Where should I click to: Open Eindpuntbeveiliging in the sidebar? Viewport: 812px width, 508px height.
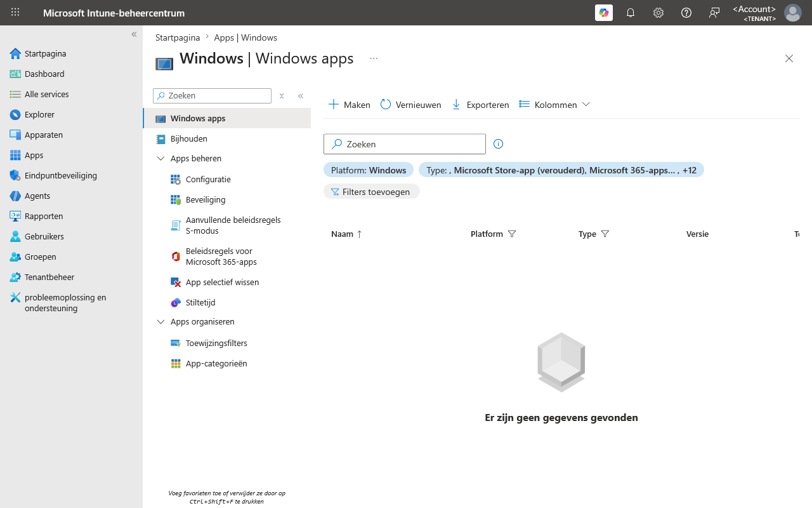(x=71, y=175)
